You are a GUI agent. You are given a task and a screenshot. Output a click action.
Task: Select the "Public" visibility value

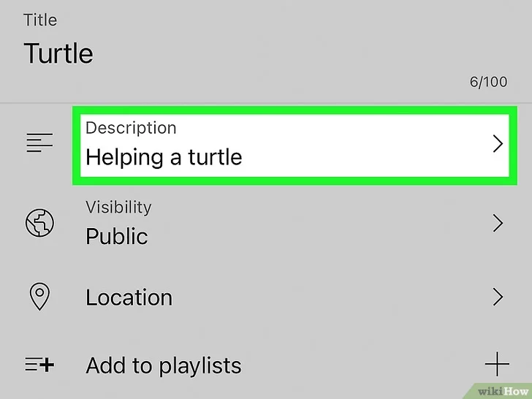click(x=117, y=236)
